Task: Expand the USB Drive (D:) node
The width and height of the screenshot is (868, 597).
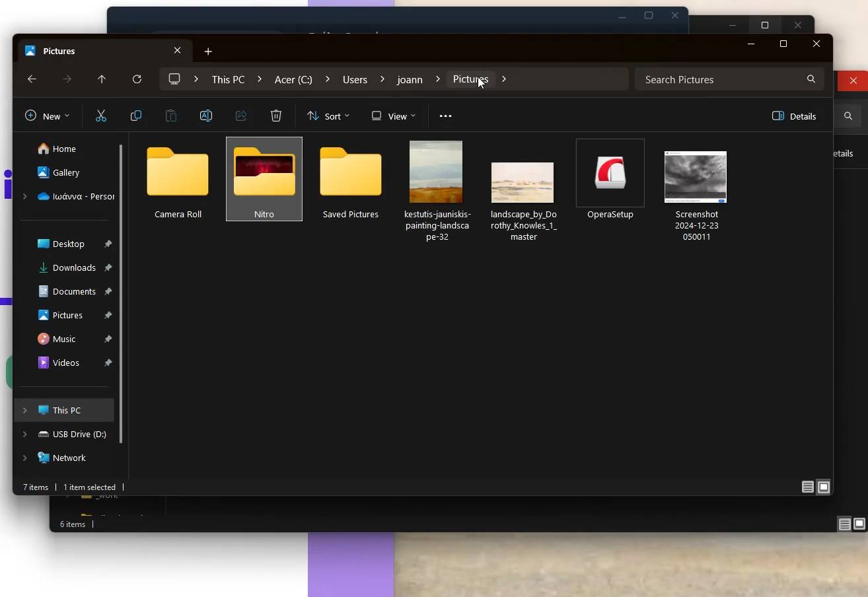Action: click(x=25, y=434)
